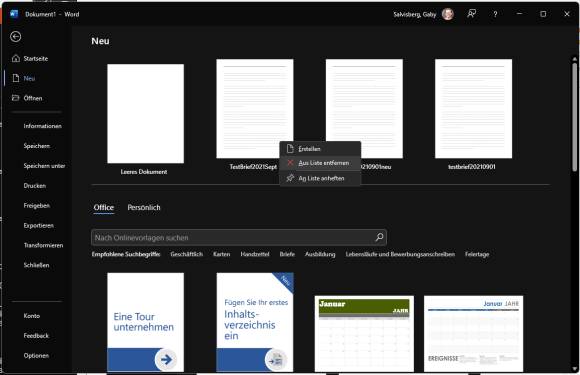Screen dimensions: 580x375
Task: Switch to the Office tab
Action: [x=104, y=207]
